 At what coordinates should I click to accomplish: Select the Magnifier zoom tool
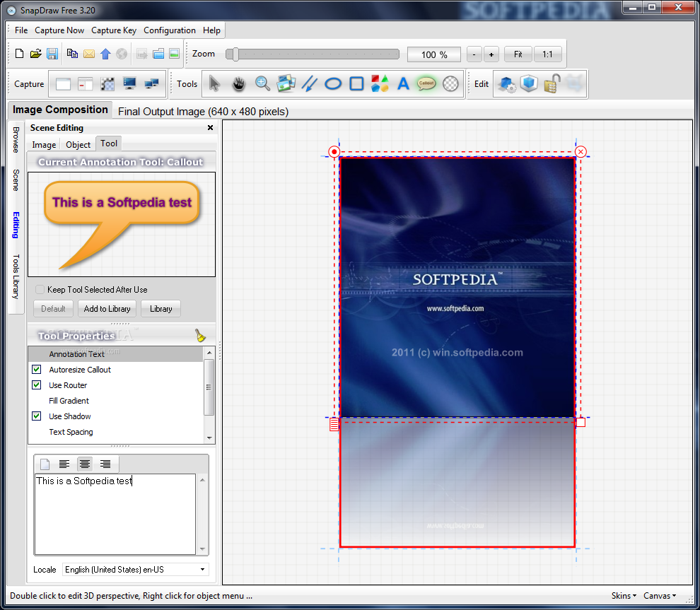coord(262,83)
